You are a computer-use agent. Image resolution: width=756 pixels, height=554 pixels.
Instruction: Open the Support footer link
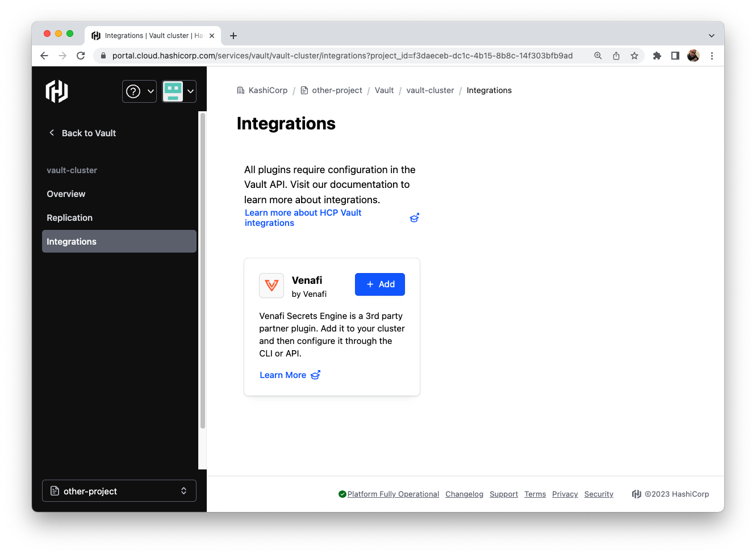(x=504, y=494)
